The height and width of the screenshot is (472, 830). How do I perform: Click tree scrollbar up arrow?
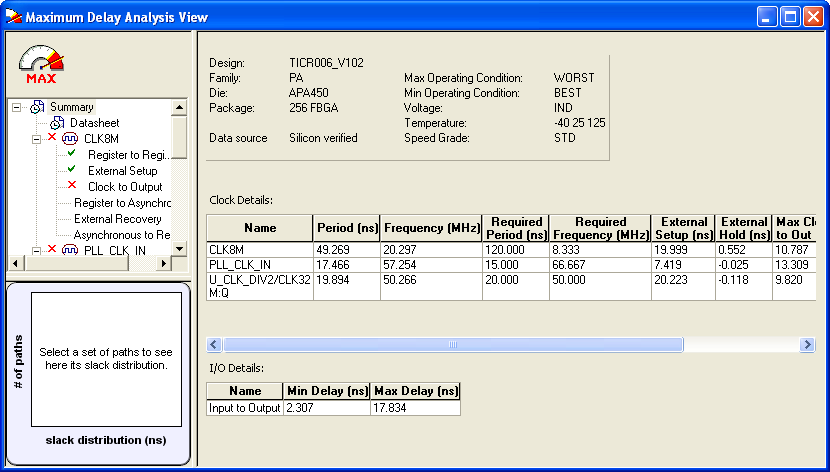pos(179,107)
